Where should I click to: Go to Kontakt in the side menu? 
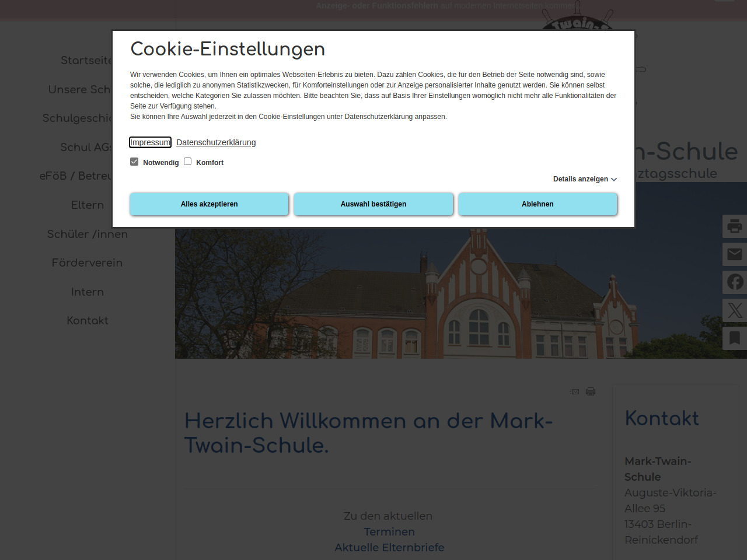[x=88, y=321]
